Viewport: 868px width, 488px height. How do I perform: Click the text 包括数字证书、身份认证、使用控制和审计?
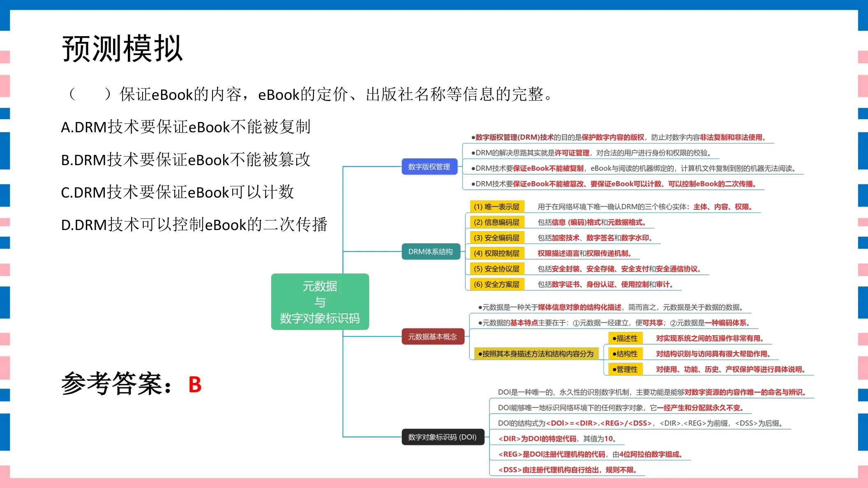[605, 285]
